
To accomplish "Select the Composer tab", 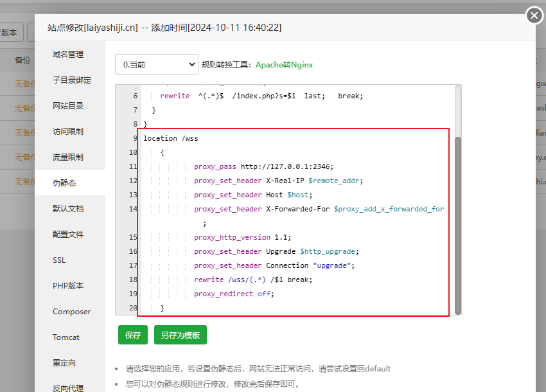I will 71,312.
